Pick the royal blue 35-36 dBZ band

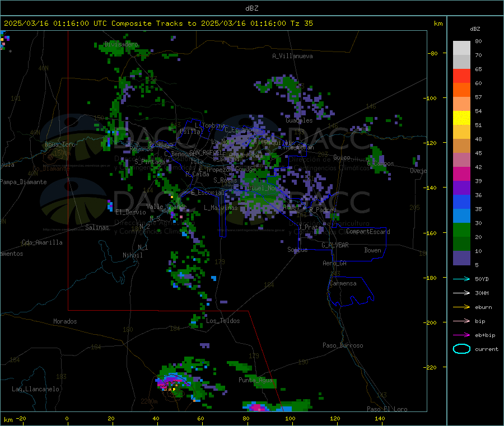pyautogui.click(x=461, y=202)
